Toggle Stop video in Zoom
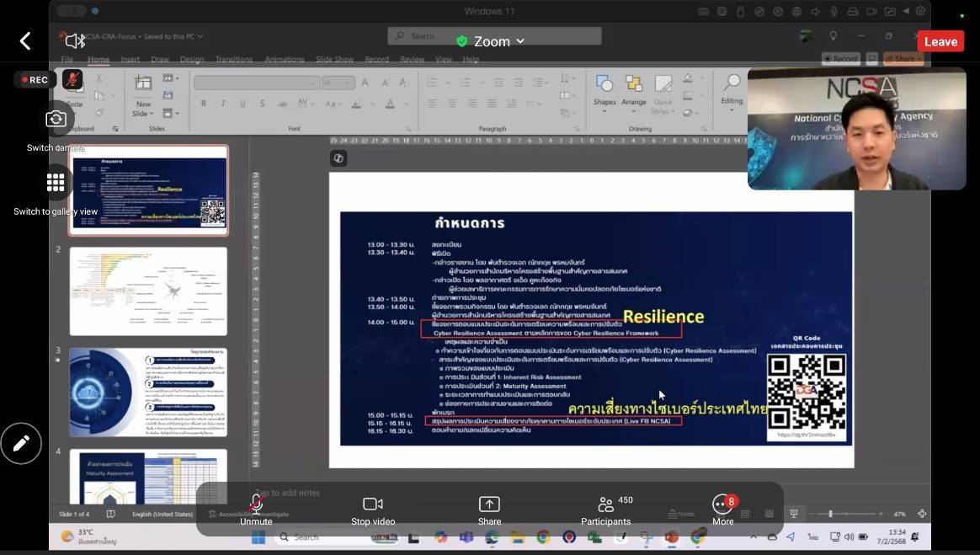This screenshot has width=980, height=555. [373, 510]
